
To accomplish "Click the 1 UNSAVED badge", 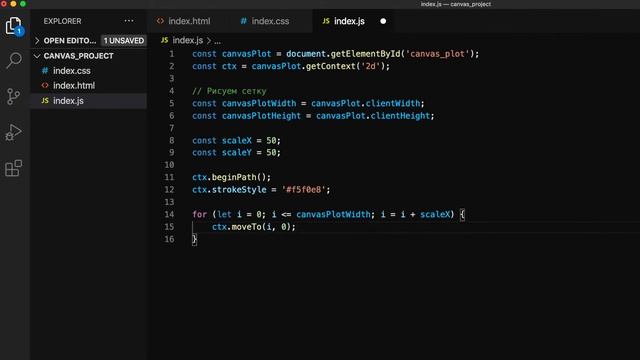I will point(124,40).
